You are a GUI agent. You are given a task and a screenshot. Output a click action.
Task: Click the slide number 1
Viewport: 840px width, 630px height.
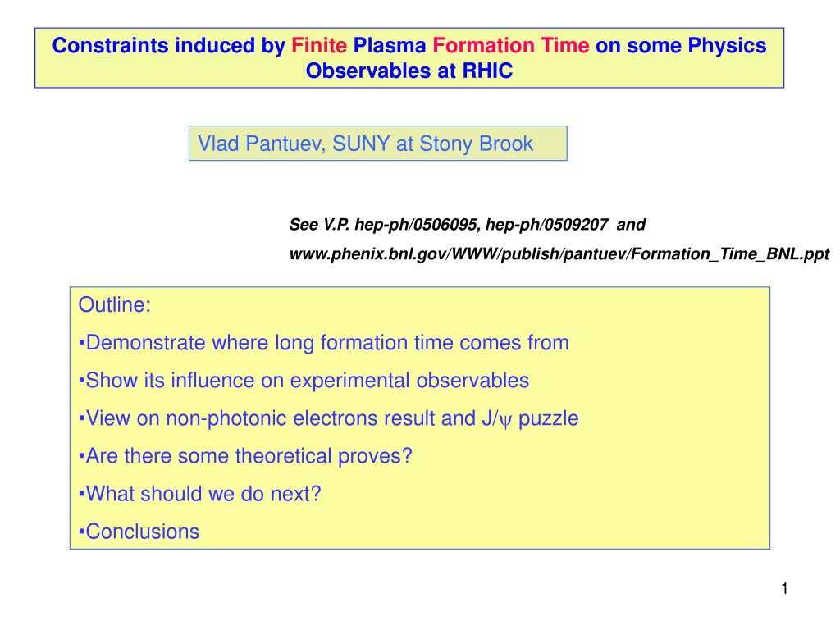click(785, 589)
